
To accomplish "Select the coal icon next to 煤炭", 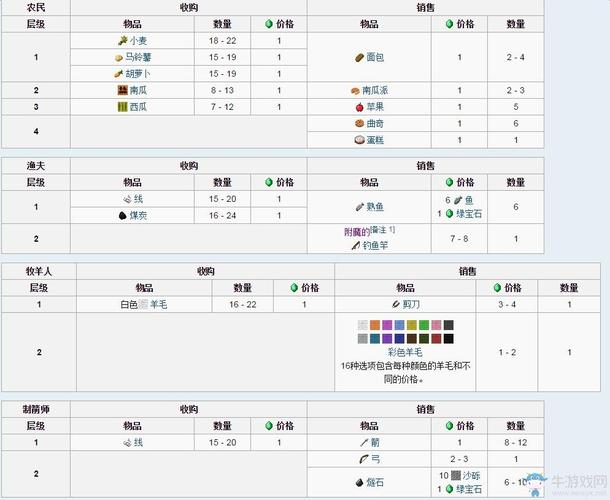I will [x=122, y=215].
